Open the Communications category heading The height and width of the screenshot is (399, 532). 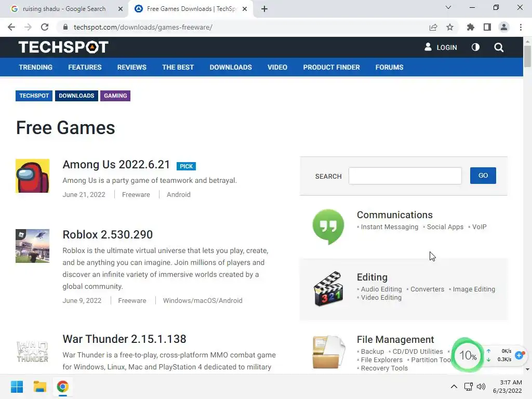(x=395, y=215)
